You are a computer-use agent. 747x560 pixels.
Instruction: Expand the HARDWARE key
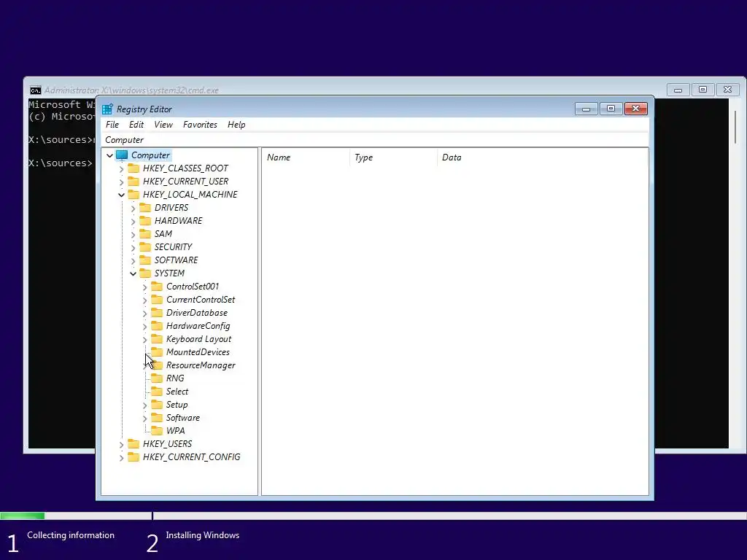point(133,222)
